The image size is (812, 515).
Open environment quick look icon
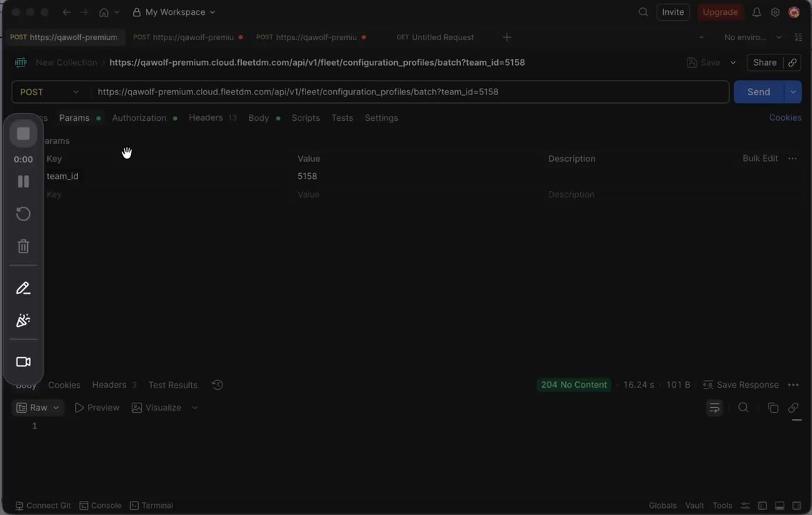click(798, 37)
